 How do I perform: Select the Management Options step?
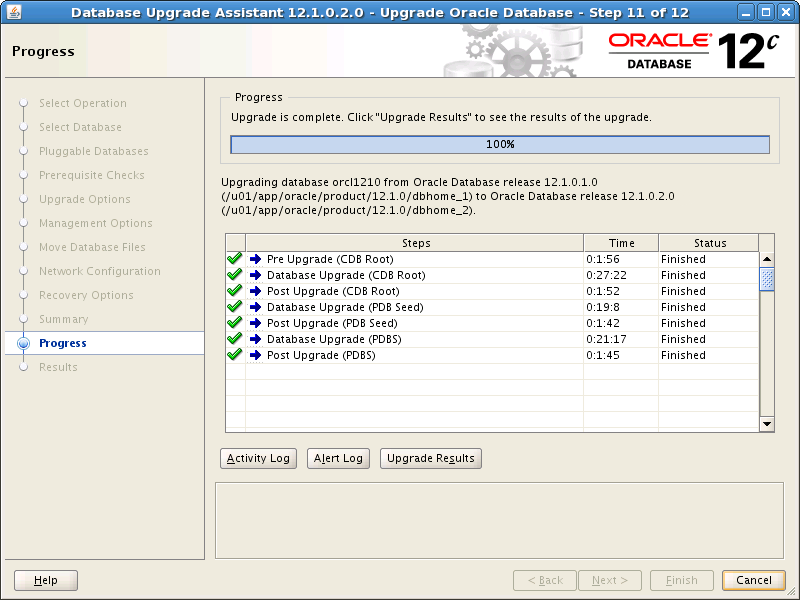(96, 223)
